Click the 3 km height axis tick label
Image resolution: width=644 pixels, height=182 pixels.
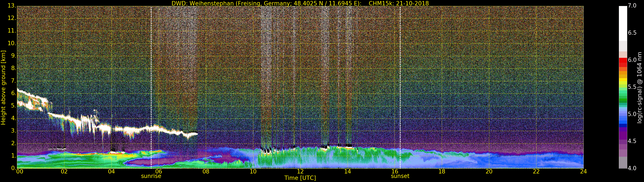(x=14, y=131)
